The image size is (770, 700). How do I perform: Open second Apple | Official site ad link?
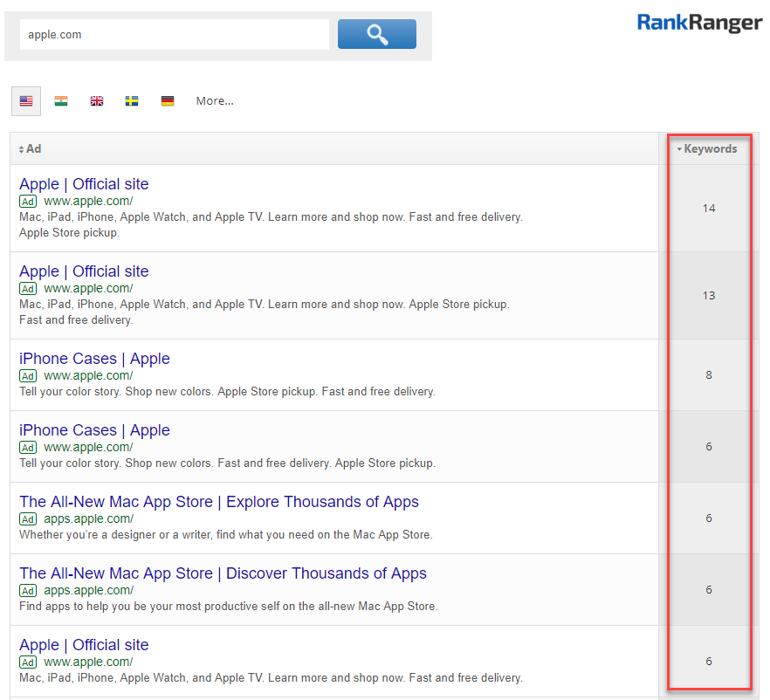[84, 271]
